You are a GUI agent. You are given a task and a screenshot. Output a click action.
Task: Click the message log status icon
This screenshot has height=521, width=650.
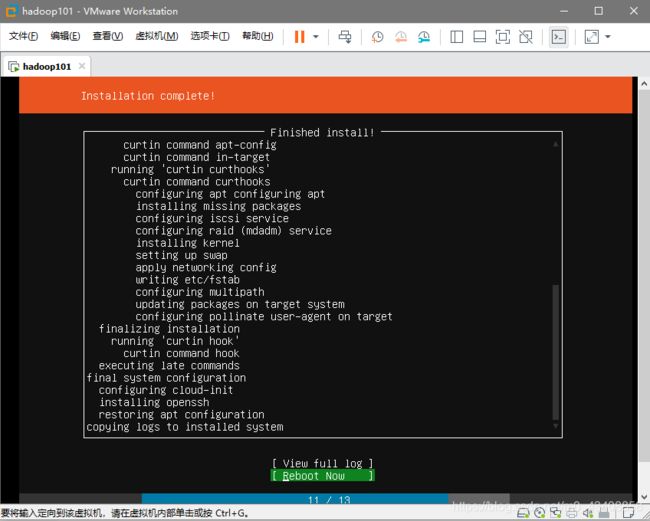[x=628, y=513]
